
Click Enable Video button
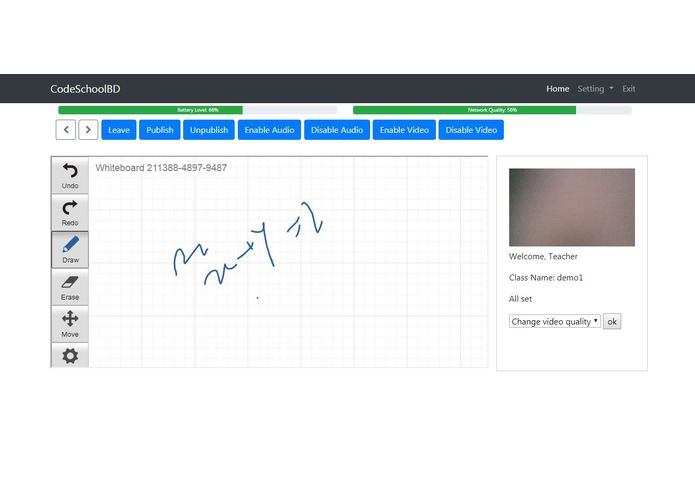(404, 130)
